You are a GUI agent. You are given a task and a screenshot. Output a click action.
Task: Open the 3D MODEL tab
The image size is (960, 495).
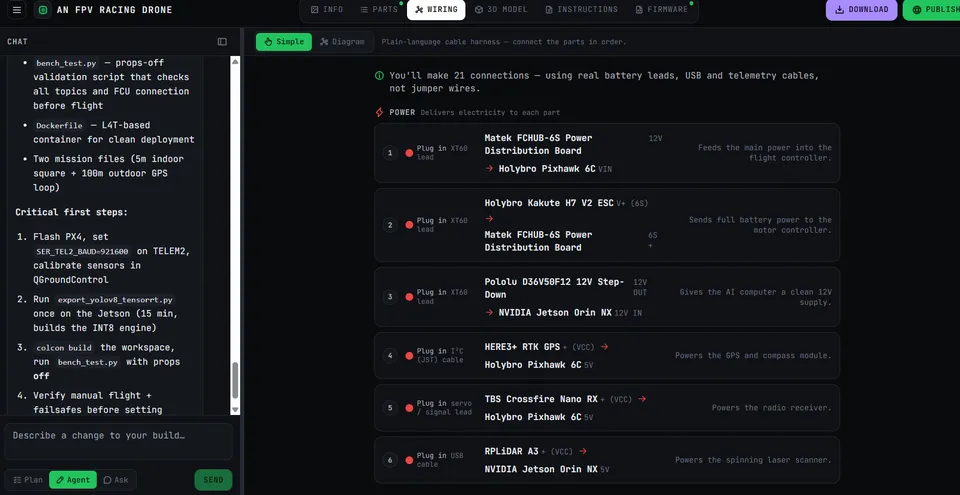point(503,10)
